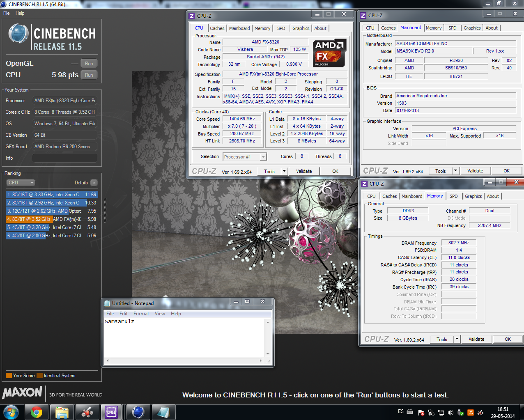
Task: Select ranking row 4C/8T @ 2.80 GHz Intel Core i7
Action: coord(52,236)
